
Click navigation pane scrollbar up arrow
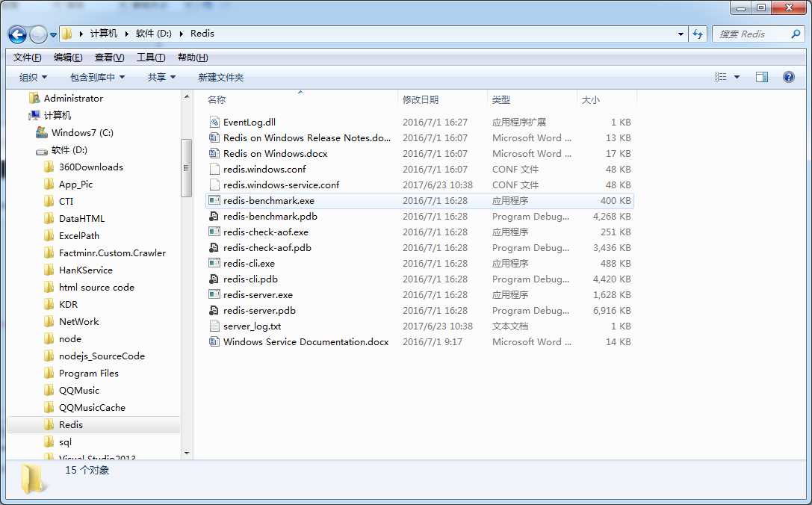click(x=187, y=97)
